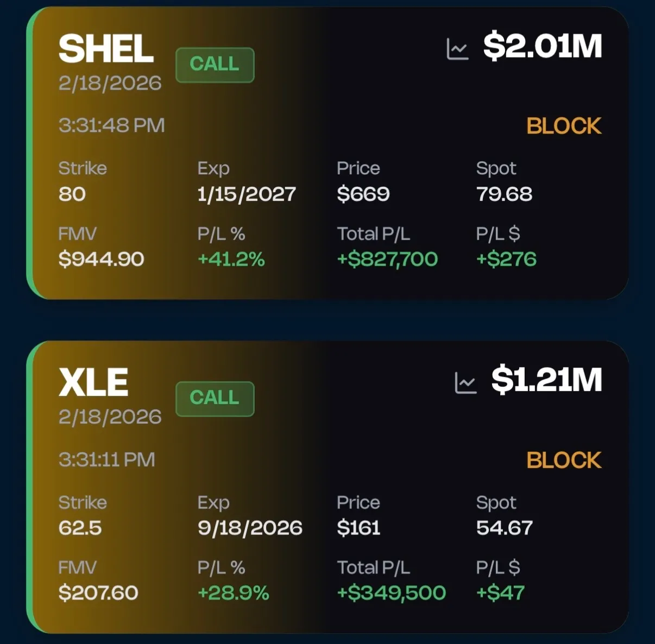
Task: Select the XLE trade timestamp 3:31:11 PM
Action: coord(106,459)
